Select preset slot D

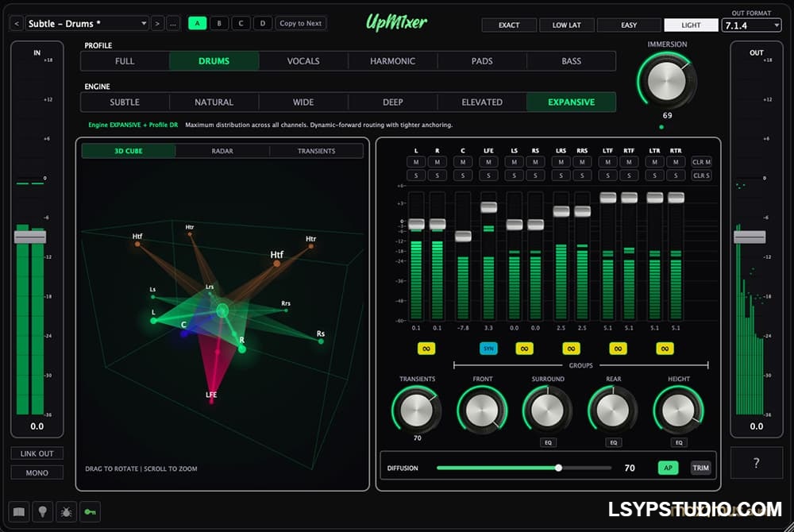(x=262, y=23)
